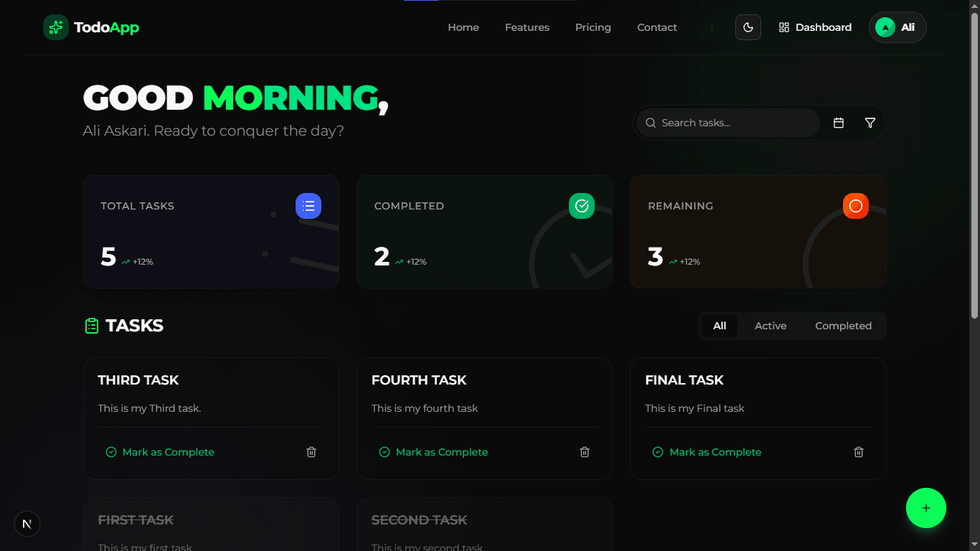Open the Features nav link

tap(527, 27)
